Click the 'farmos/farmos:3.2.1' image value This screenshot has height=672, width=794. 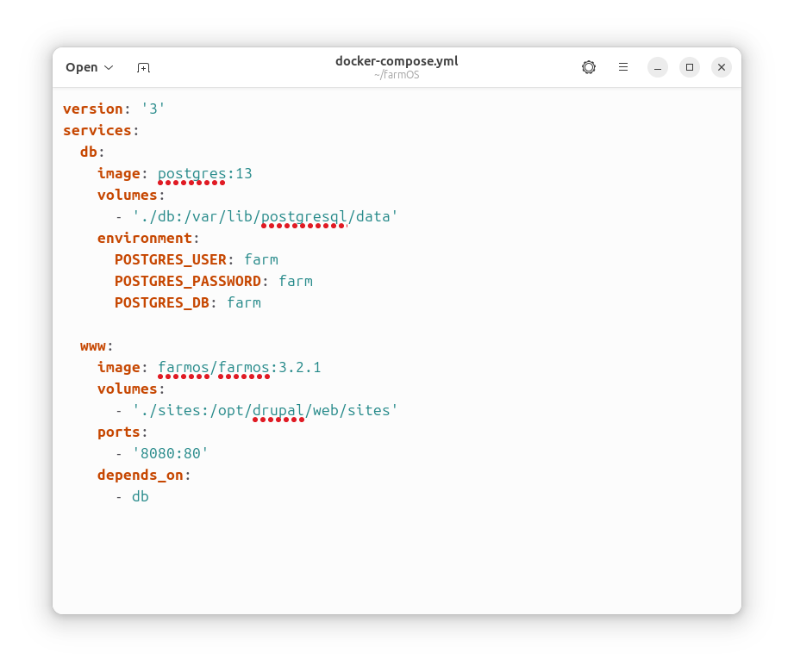[x=239, y=367]
